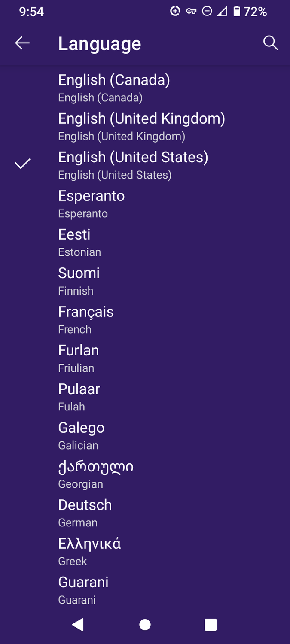Image resolution: width=290 pixels, height=644 pixels.
Task: Select Esperanto as the language
Action: [x=91, y=196]
